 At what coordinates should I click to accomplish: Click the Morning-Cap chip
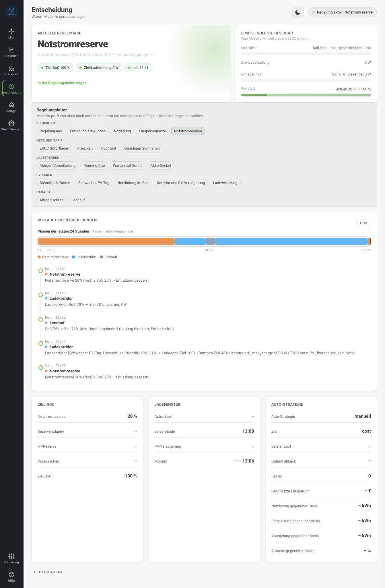click(94, 166)
